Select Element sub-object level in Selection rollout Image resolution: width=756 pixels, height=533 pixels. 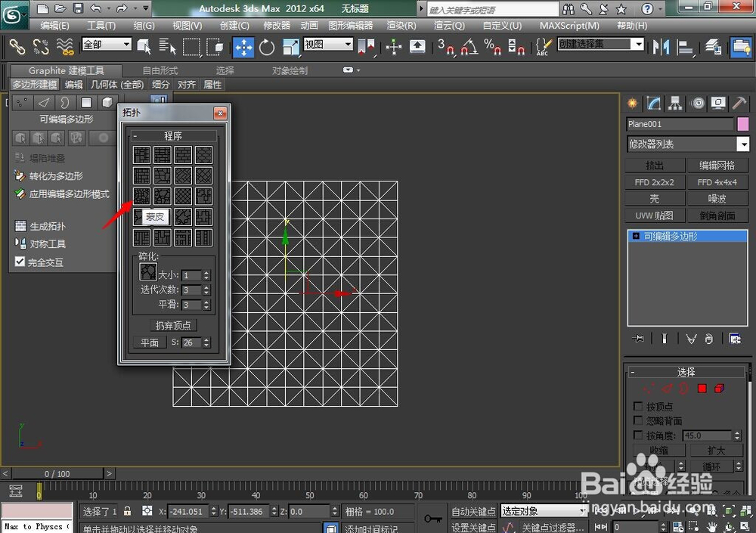tap(720, 389)
